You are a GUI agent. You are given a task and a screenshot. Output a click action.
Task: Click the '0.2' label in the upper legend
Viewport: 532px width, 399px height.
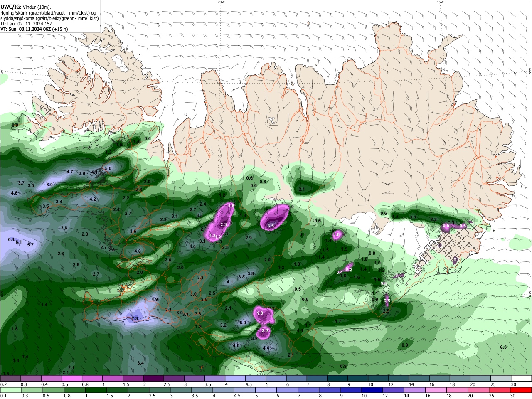pyautogui.click(x=3, y=384)
